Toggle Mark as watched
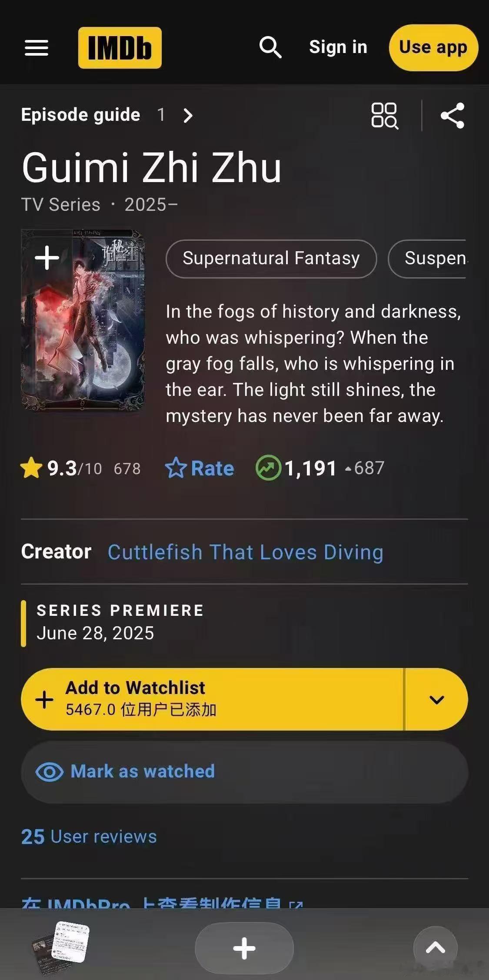Viewport: 489px width, 980px height. click(244, 772)
